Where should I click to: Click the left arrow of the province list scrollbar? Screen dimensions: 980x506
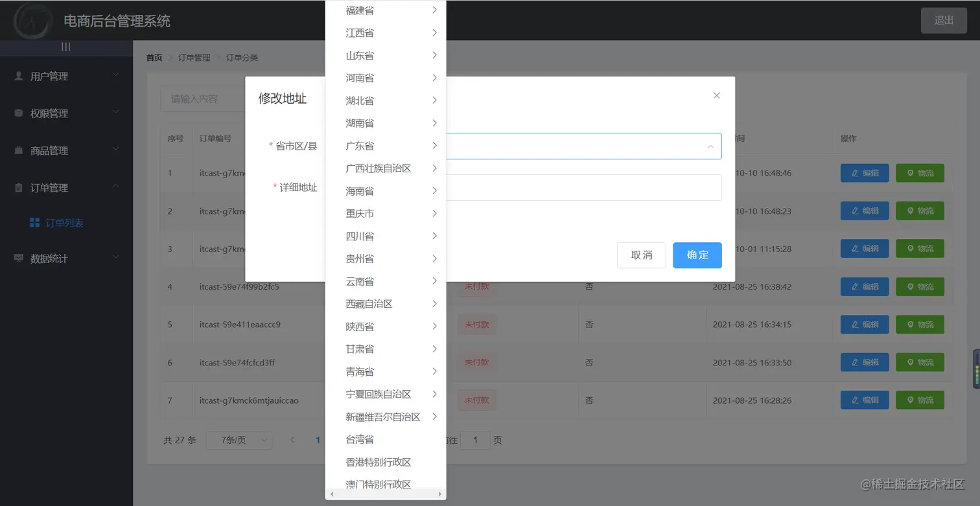point(332,494)
